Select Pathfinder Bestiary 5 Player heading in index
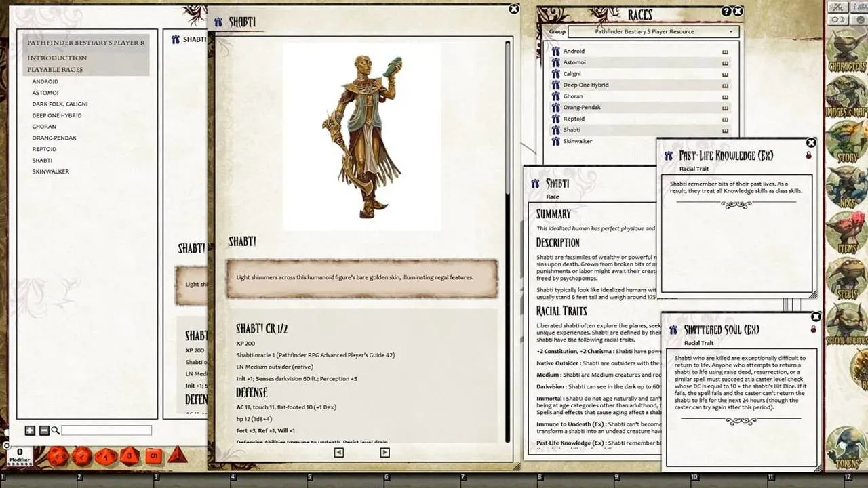 click(x=86, y=43)
